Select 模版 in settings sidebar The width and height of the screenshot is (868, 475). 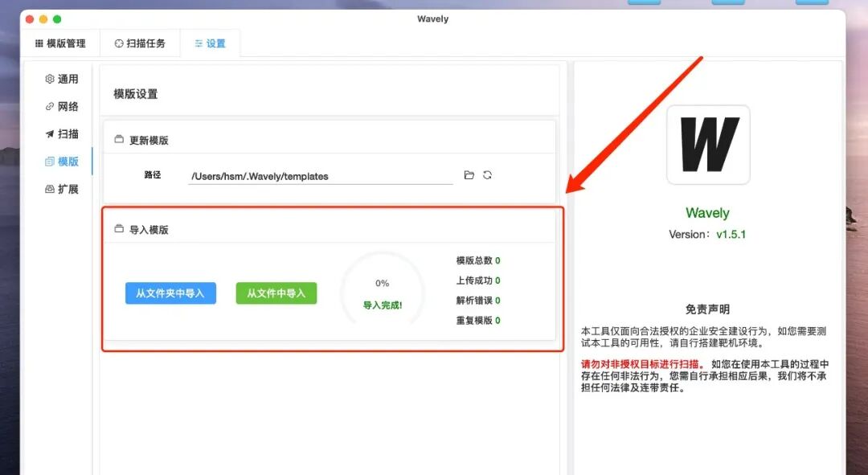point(61,162)
